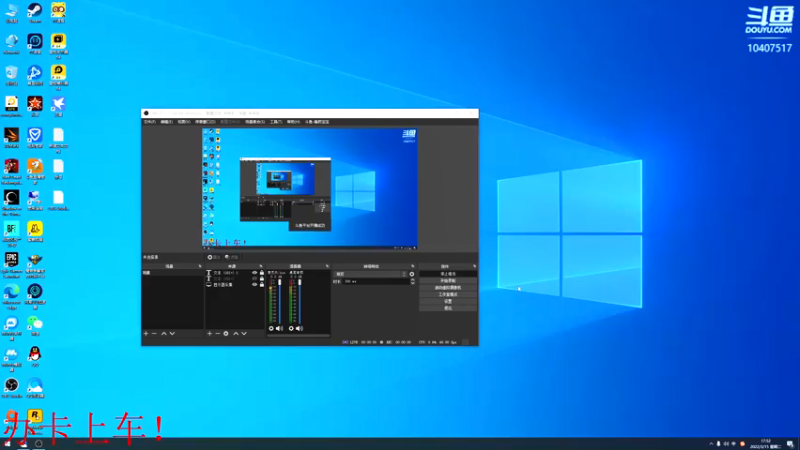Screen dimensions: 800x450
Task: Toggle lock on display capture source
Action: pos(262,285)
